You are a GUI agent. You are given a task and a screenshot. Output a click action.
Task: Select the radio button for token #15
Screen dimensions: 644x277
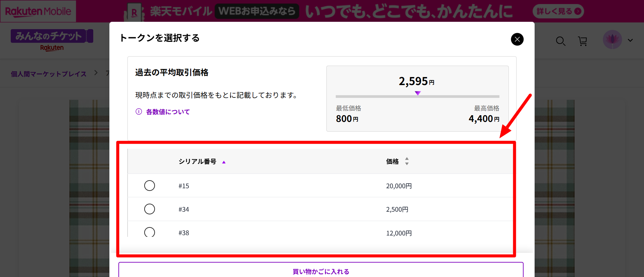[x=150, y=186]
